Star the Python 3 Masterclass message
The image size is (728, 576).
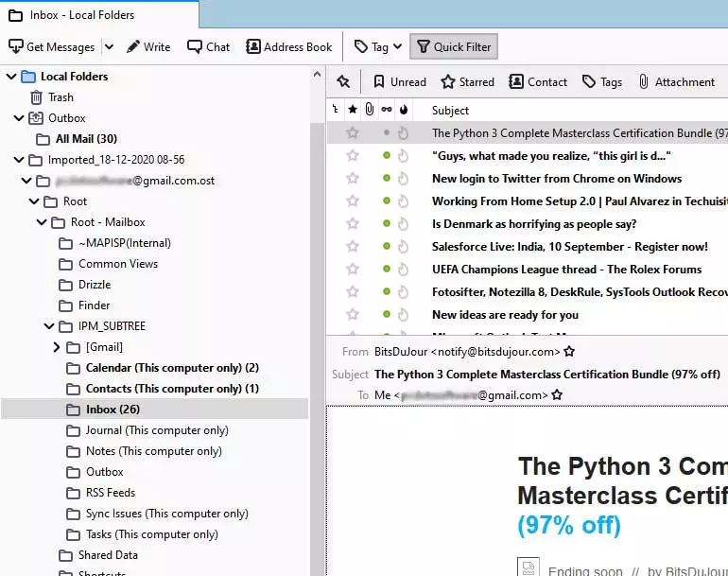(x=353, y=132)
